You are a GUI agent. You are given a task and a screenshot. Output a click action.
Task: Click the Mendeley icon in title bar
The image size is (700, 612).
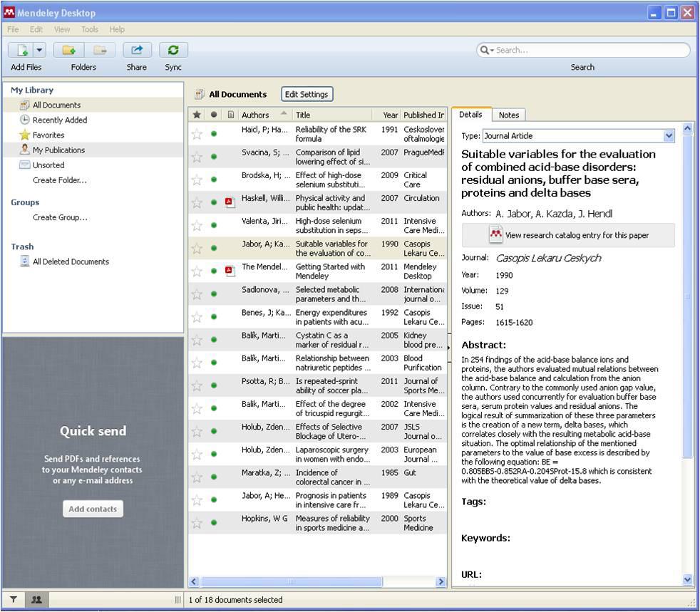point(9,12)
